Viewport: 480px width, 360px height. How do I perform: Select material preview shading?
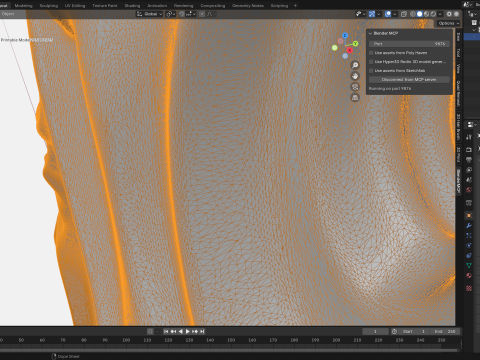click(x=426, y=14)
